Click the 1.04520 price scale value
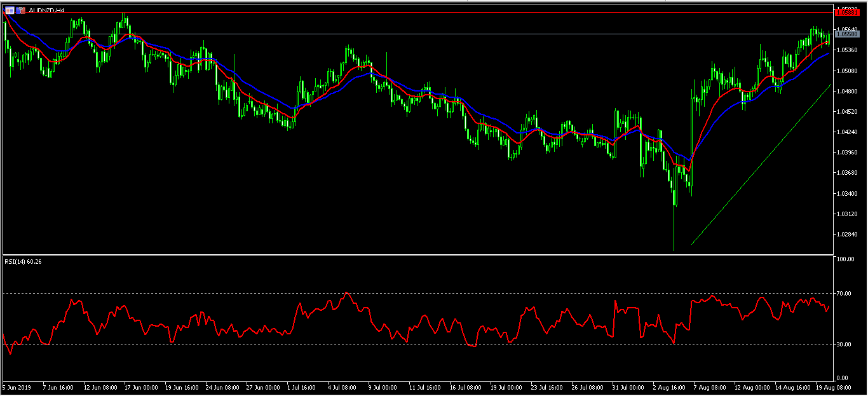Screen dimensions: 868x396 pyautogui.click(x=847, y=111)
